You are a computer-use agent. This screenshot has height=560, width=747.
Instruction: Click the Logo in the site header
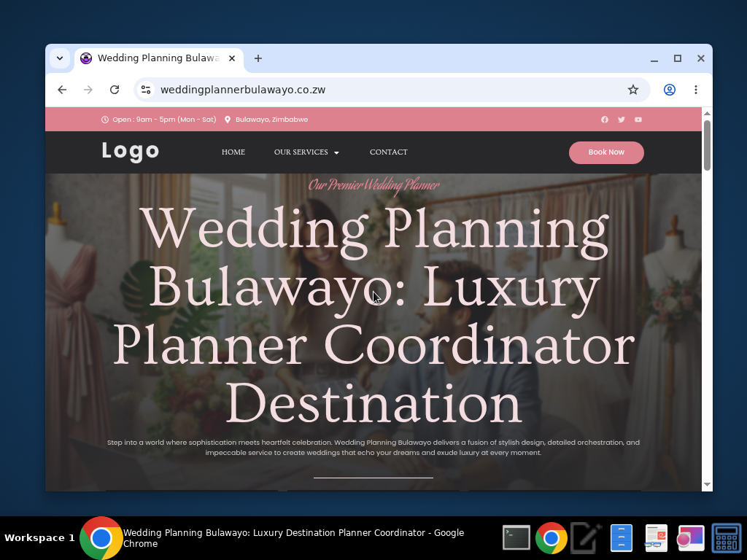coord(130,152)
